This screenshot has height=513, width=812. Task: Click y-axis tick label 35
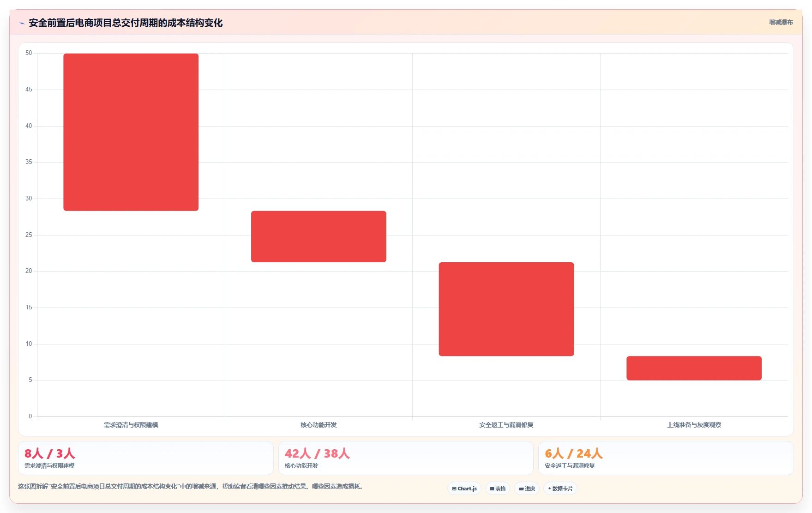(x=29, y=162)
